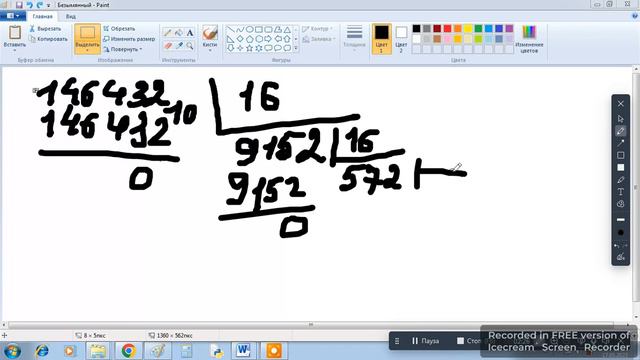Click the undo arrow in drawing panel
The image size is (640, 360).
616,246
